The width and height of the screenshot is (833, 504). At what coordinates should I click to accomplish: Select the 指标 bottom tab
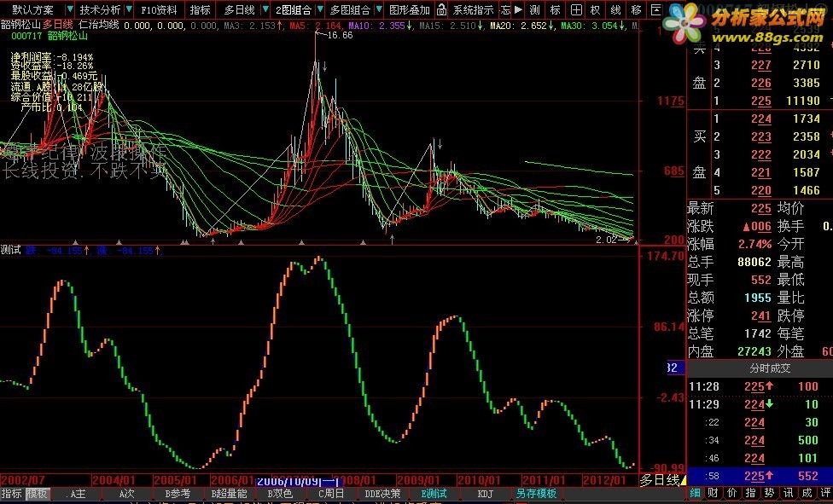[x=13, y=494]
